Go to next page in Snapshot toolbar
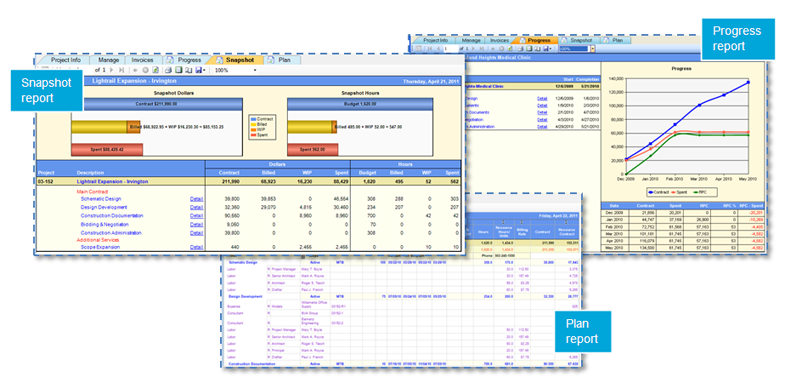Image resolution: width=785 pixels, height=383 pixels. click(x=111, y=70)
